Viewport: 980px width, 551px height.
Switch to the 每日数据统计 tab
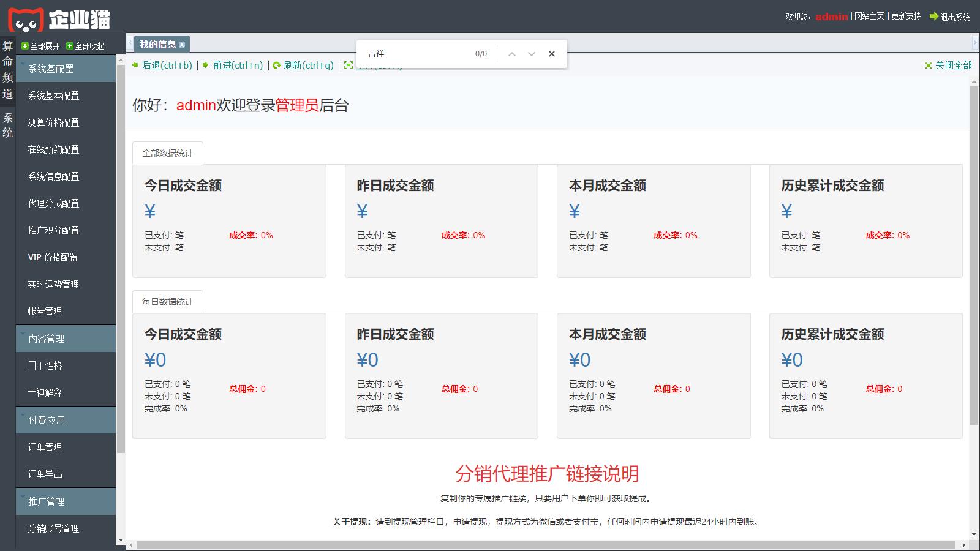tap(167, 302)
